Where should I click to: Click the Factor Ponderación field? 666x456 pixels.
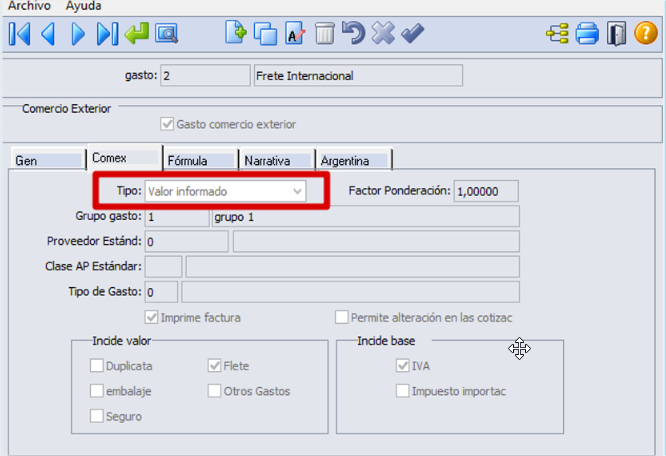pos(486,191)
